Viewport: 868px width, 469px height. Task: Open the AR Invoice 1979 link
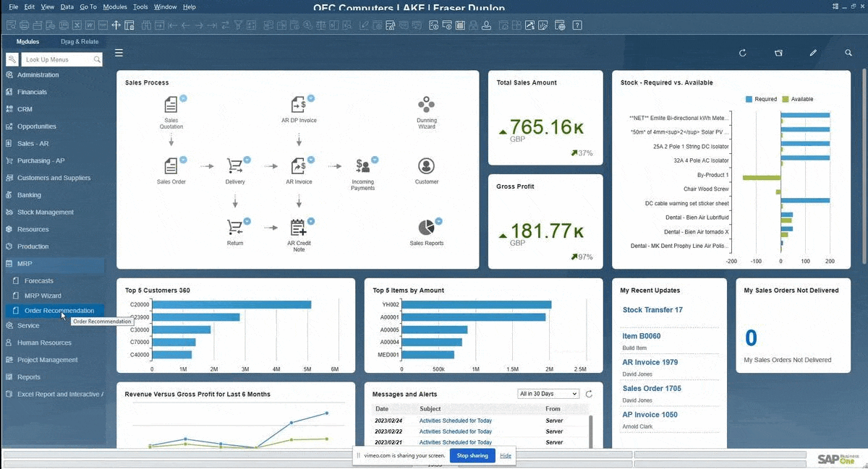[x=650, y=362]
